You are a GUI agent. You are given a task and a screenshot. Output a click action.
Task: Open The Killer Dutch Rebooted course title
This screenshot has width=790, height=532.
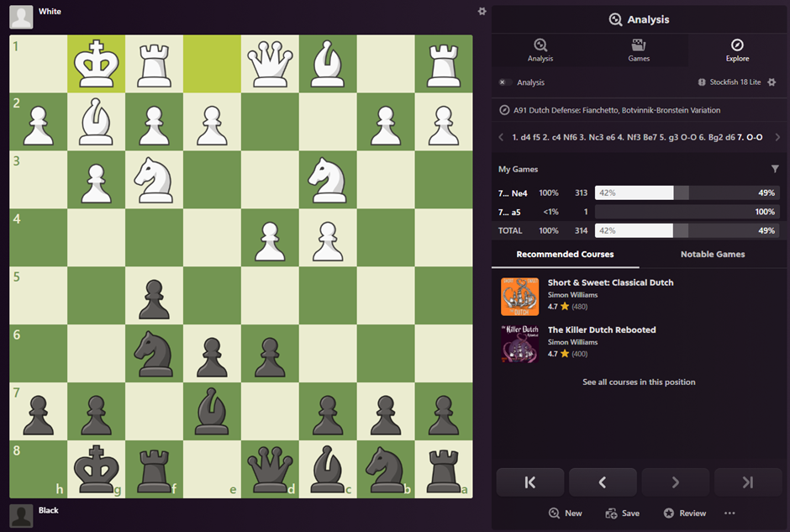tap(602, 330)
